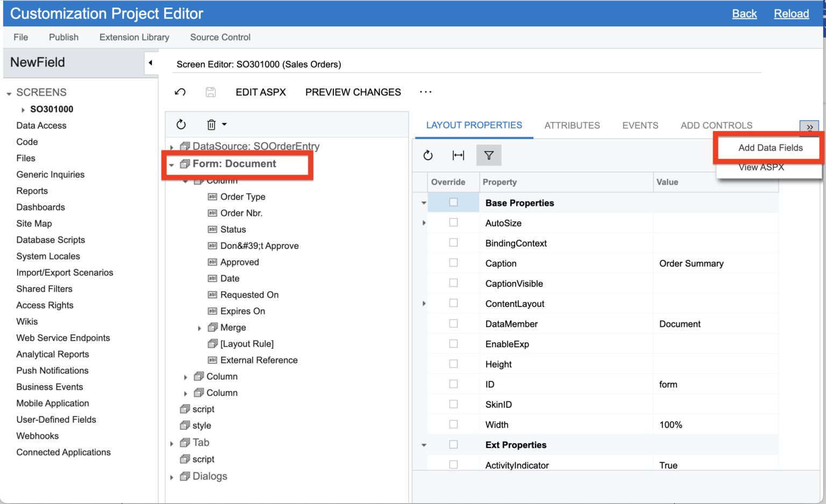
Task: Activate the filter icon in the properties toolbar
Action: coord(488,155)
